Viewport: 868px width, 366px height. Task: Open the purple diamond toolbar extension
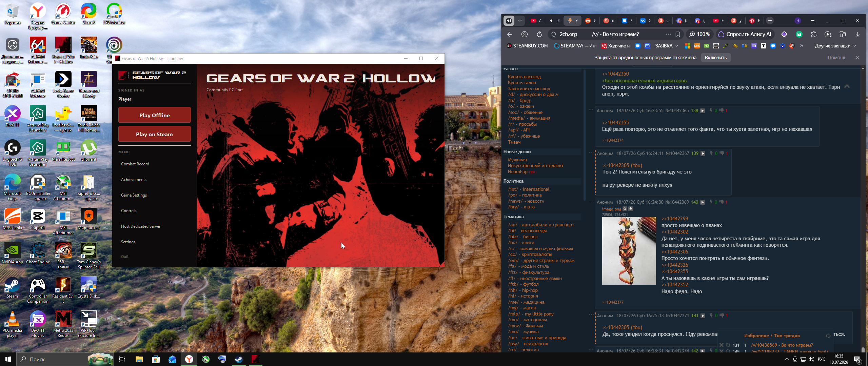[x=784, y=34]
